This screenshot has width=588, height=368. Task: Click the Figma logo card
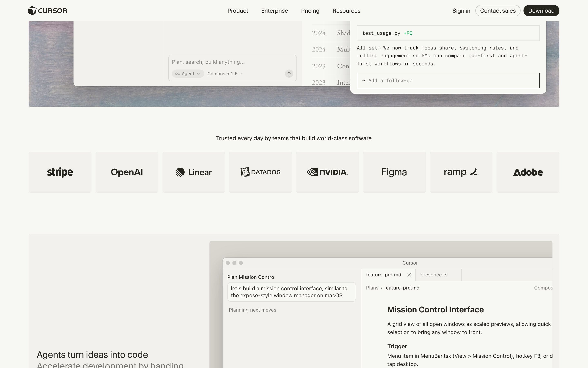click(x=394, y=172)
